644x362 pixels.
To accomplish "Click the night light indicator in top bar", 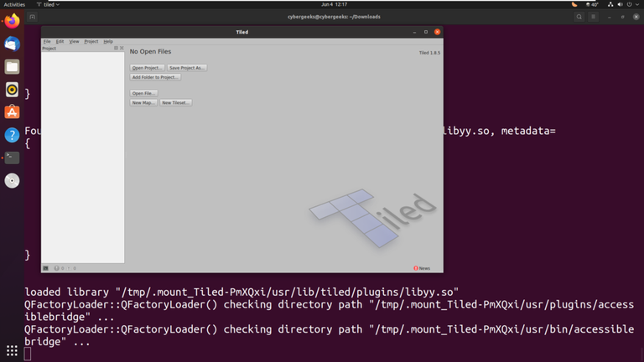I will [x=574, y=4].
